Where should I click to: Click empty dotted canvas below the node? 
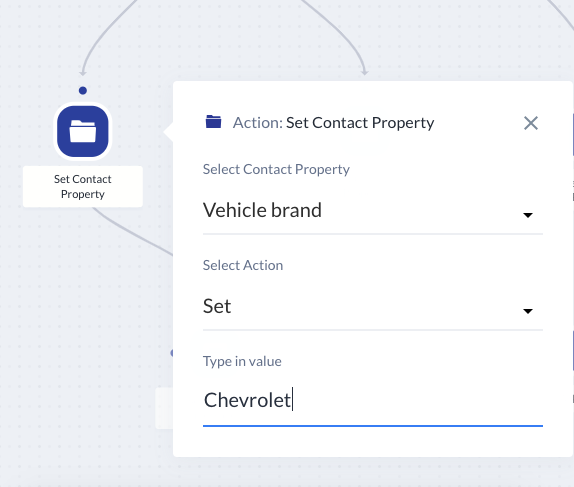(x=81, y=330)
